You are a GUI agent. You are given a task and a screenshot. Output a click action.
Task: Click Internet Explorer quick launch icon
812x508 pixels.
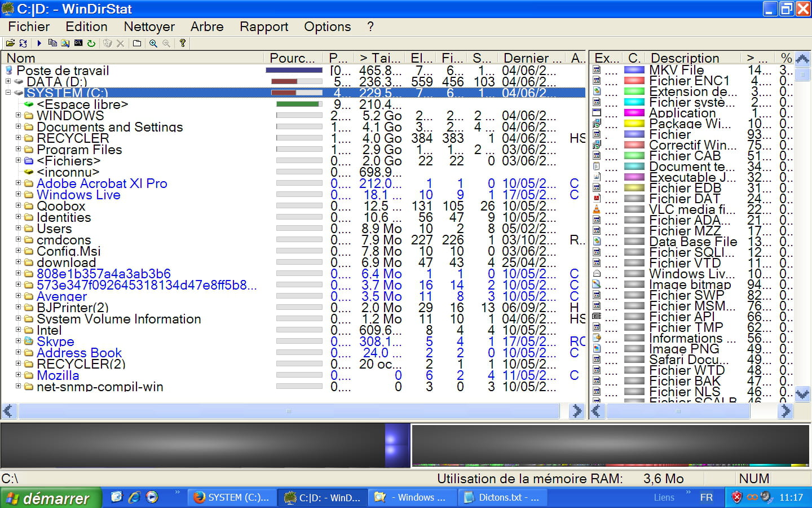tap(134, 497)
